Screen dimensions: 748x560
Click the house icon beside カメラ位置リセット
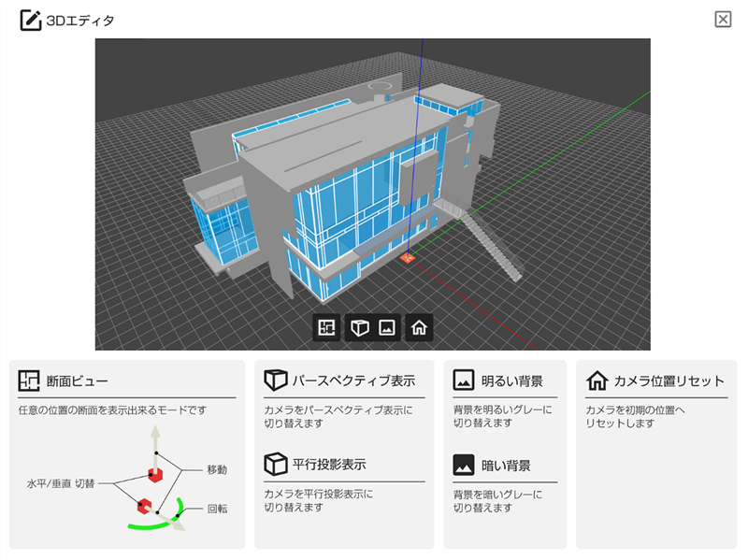coord(597,381)
